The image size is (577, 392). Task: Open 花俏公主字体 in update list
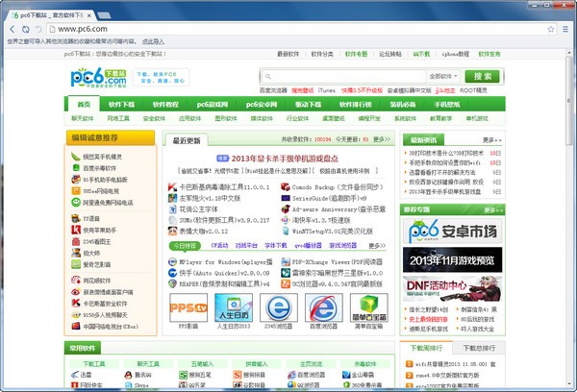click(198, 209)
